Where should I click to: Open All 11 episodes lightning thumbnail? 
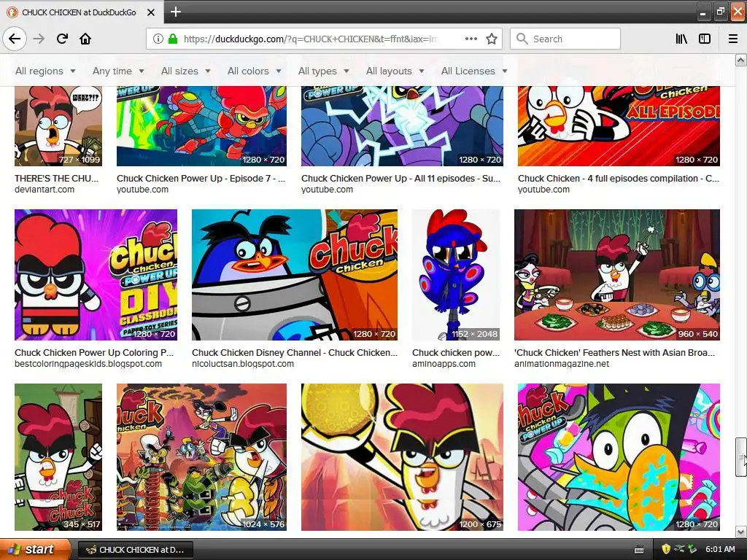(x=402, y=126)
